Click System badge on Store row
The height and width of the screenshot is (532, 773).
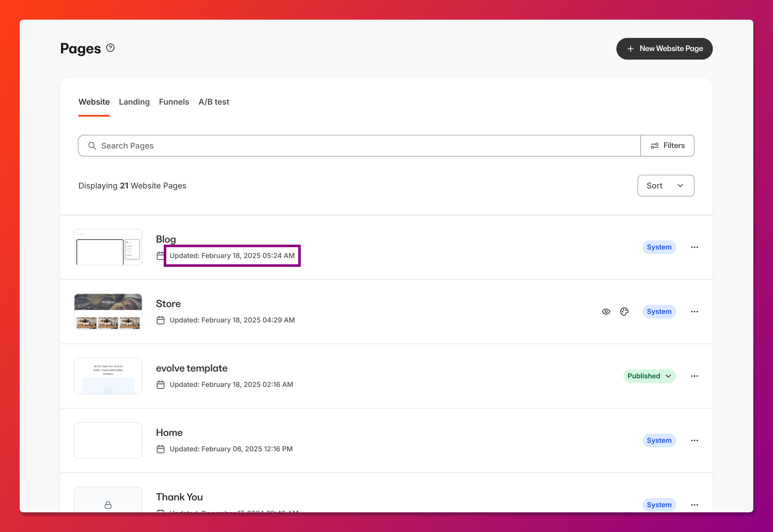[659, 312]
